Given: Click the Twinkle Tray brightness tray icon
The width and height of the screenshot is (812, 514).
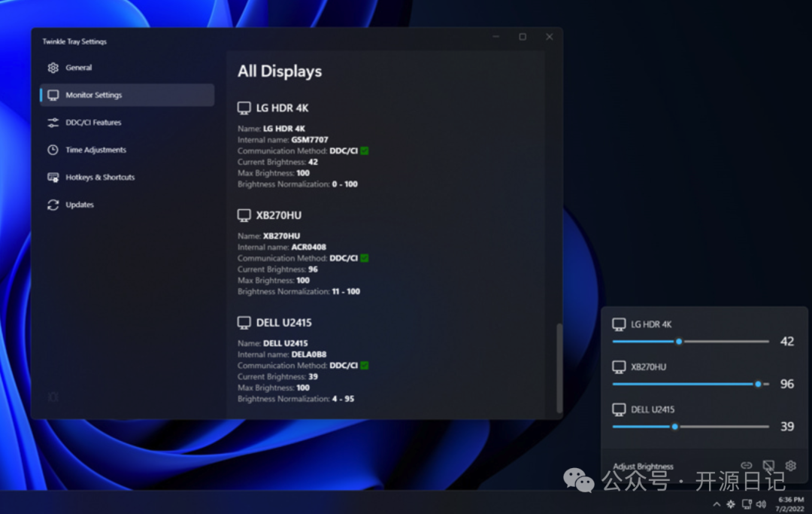Looking at the screenshot, I should coord(731,504).
